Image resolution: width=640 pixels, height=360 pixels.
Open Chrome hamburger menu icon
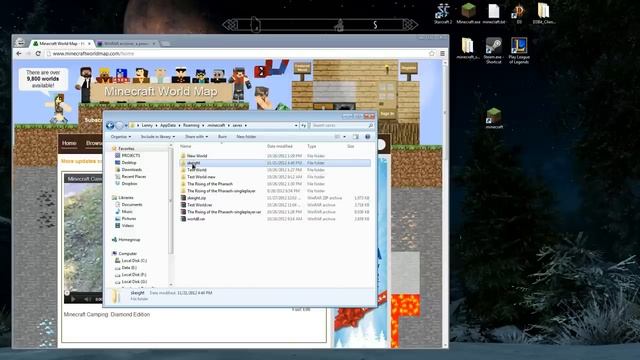click(x=442, y=53)
